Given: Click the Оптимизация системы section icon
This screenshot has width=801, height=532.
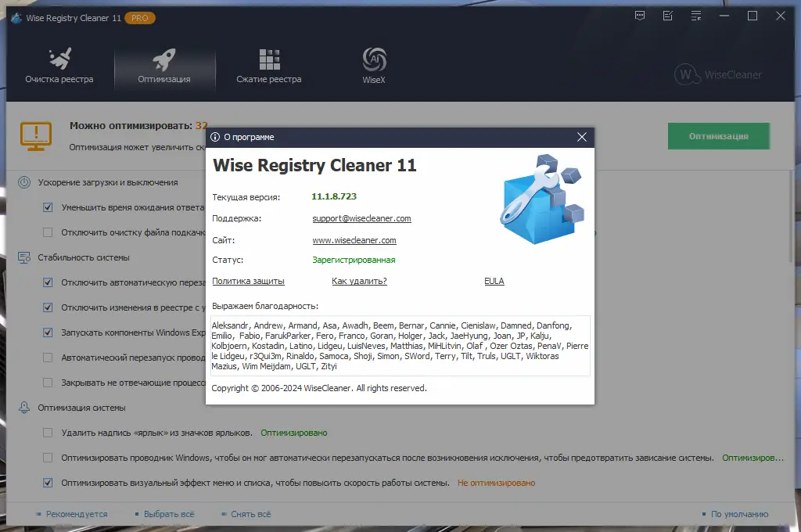Looking at the screenshot, I should (24, 408).
